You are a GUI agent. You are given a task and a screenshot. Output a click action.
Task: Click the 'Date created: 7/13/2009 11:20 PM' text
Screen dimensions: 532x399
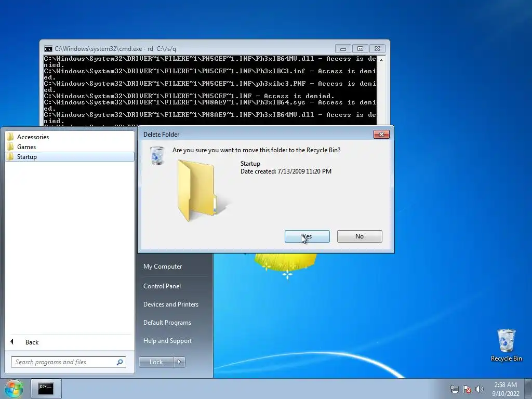tap(286, 171)
